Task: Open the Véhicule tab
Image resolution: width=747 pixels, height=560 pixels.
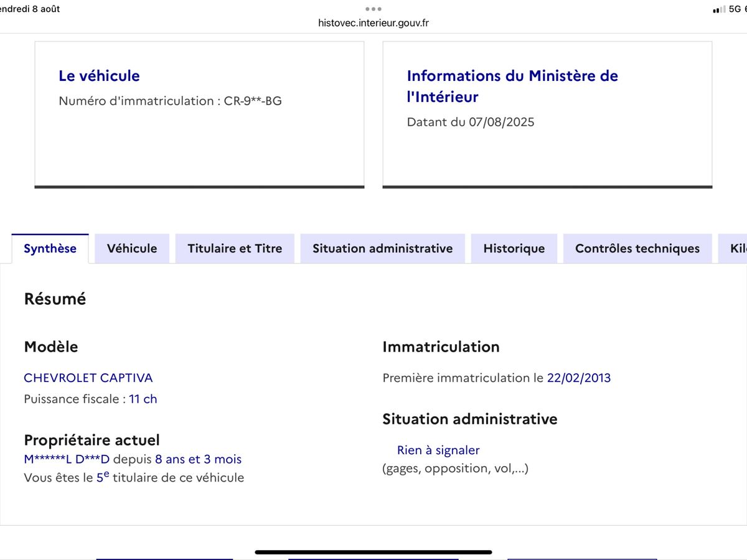Action: click(132, 248)
